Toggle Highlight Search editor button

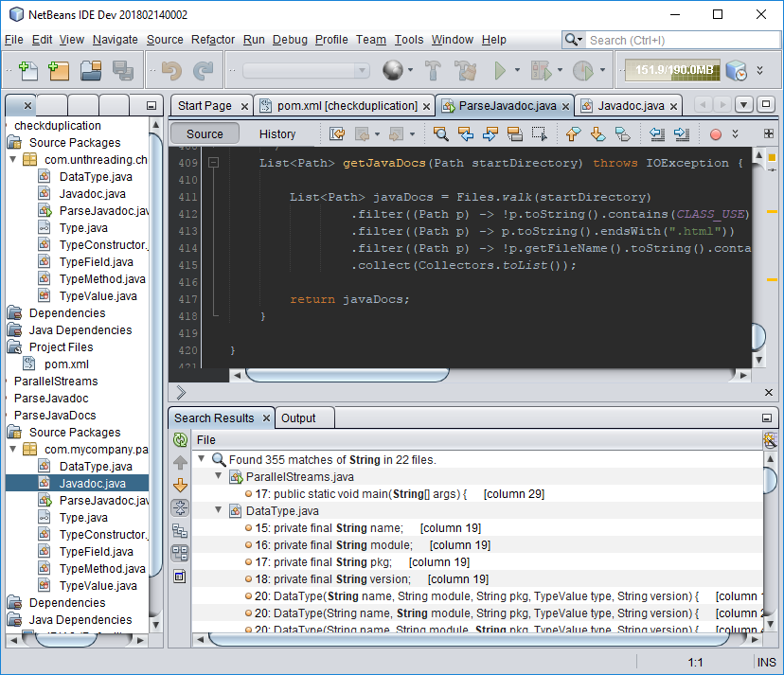coord(514,133)
